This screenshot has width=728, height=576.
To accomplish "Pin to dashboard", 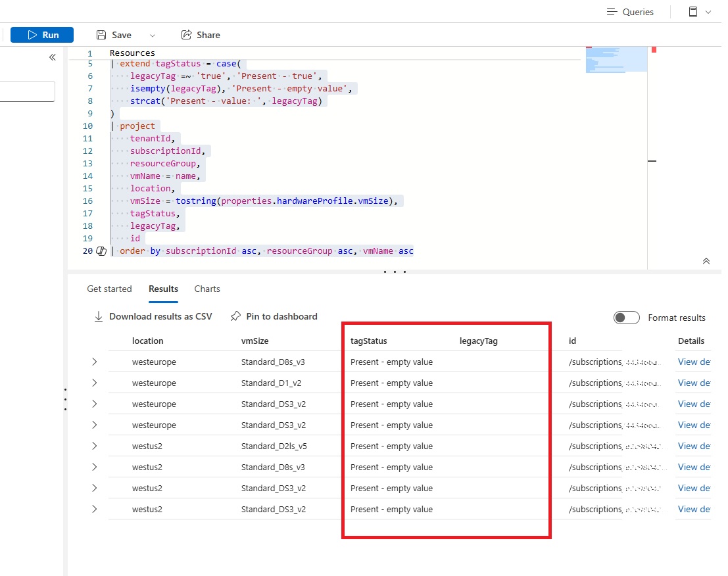I will tap(274, 316).
